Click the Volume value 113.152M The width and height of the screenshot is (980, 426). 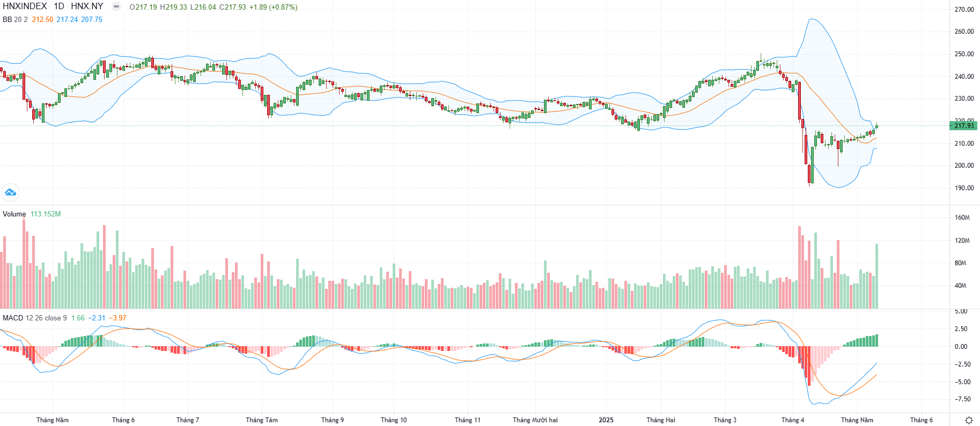46,214
